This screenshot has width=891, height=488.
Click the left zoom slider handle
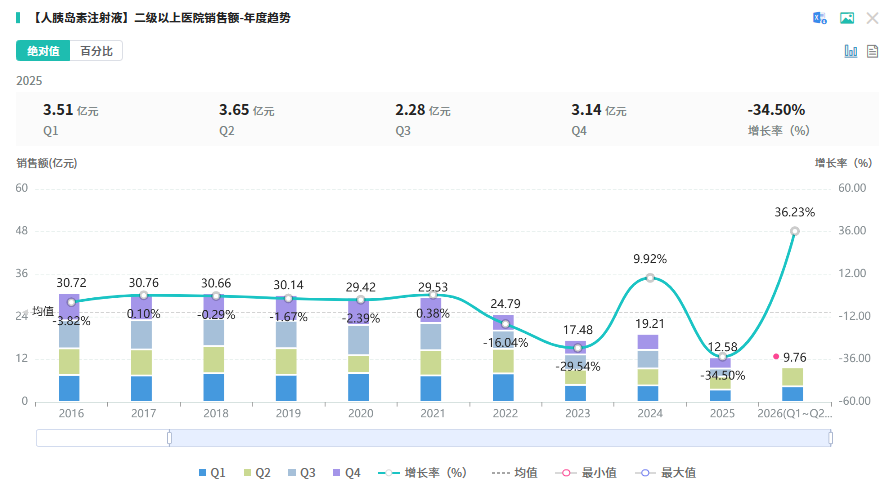(x=169, y=438)
